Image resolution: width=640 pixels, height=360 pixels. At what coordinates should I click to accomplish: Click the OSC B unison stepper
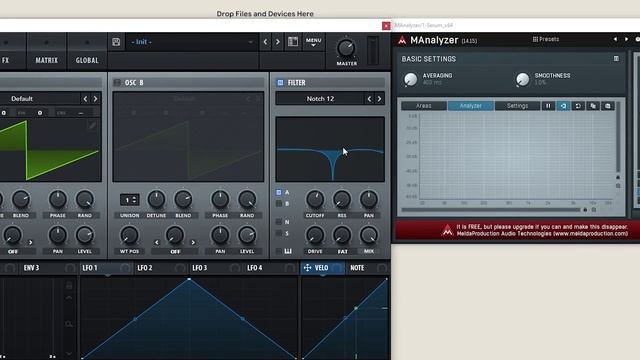129,200
